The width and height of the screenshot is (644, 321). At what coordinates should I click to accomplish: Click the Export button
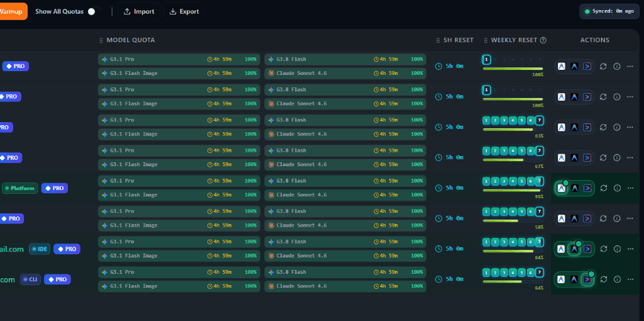184,11
